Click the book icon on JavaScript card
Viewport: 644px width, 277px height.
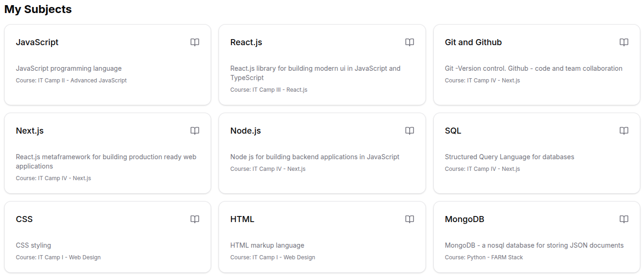tap(195, 42)
